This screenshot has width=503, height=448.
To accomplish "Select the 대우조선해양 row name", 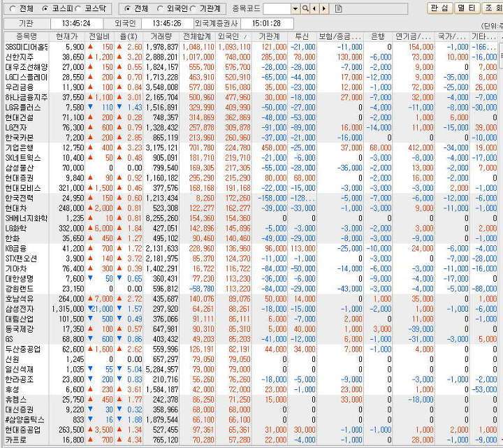I will (27, 67).
